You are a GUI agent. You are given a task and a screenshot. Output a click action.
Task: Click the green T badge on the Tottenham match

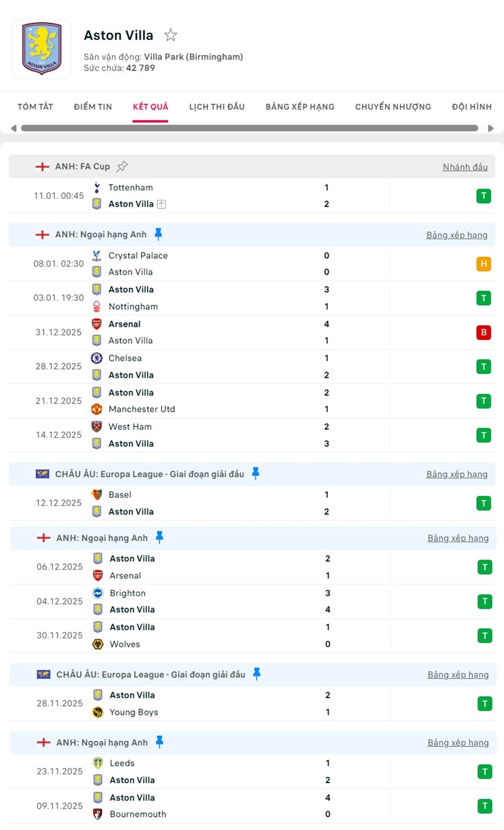pyautogui.click(x=484, y=195)
